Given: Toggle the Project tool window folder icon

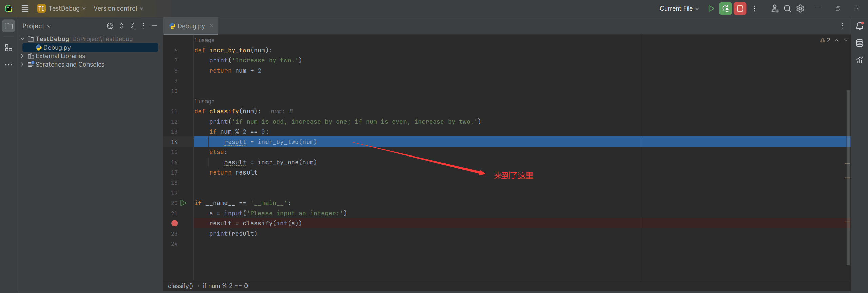Looking at the screenshot, I should (x=8, y=26).
